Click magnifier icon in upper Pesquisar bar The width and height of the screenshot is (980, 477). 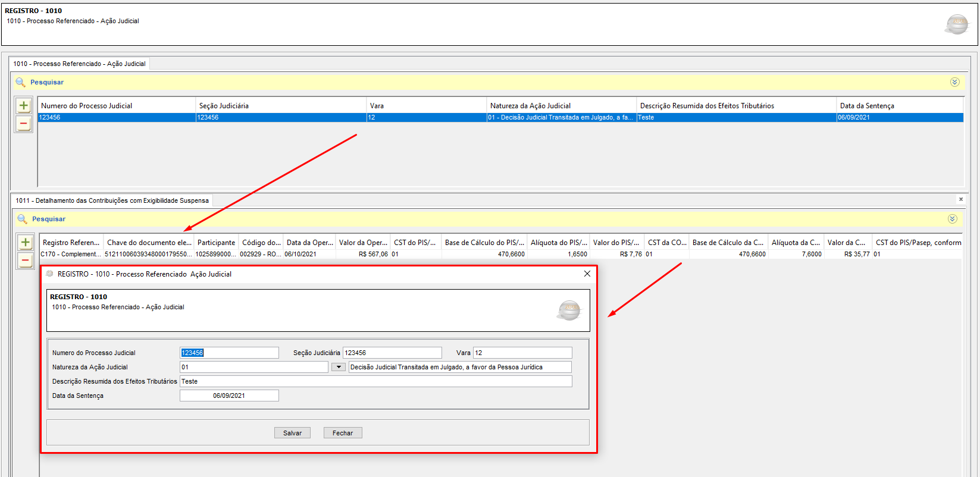tap(20, 82)
